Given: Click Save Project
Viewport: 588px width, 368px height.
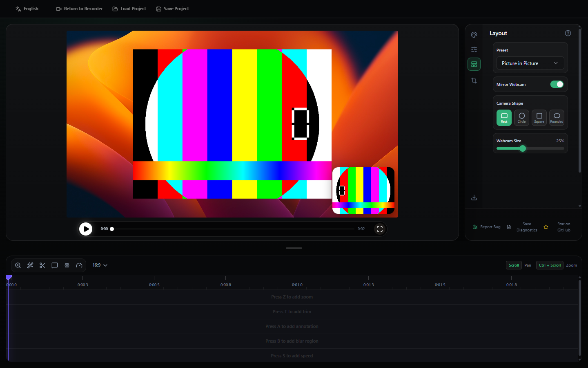Looking at the screenshot, I should coord(172,9).
